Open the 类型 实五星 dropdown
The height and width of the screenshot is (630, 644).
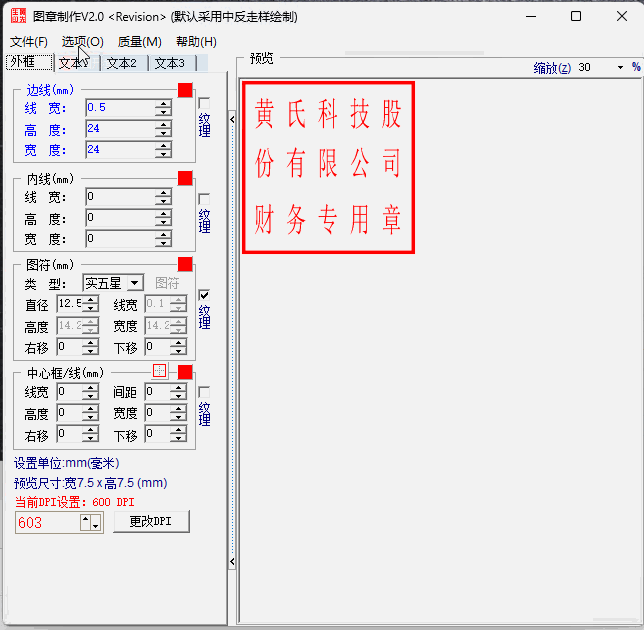pos(134,283)
